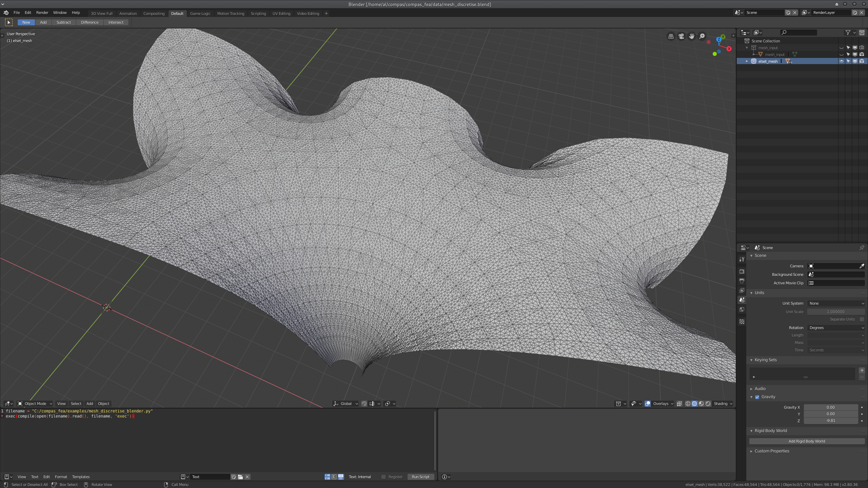Activate wireframe viewport shading mode
This screenshot has height=488, width=868.
pyautogui.click(x=688, y=404)
